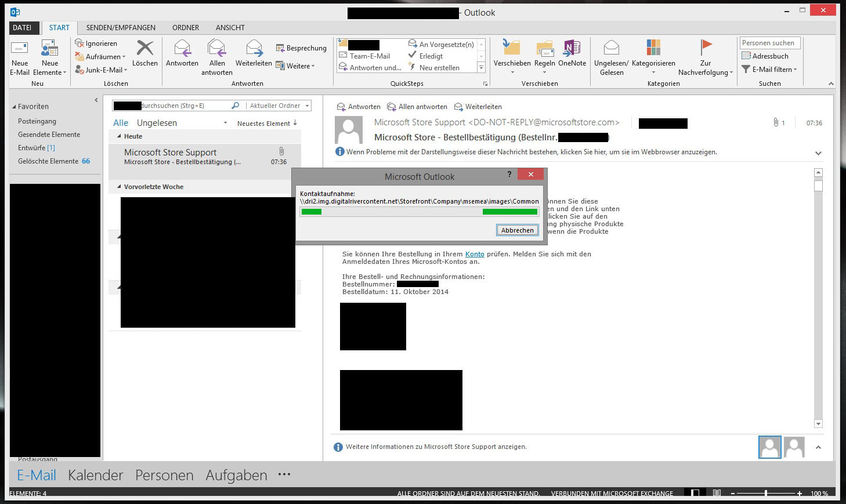Screen dimensions: 846x504
Task: Select Erledigt quick step
Action: click(425, 56)
